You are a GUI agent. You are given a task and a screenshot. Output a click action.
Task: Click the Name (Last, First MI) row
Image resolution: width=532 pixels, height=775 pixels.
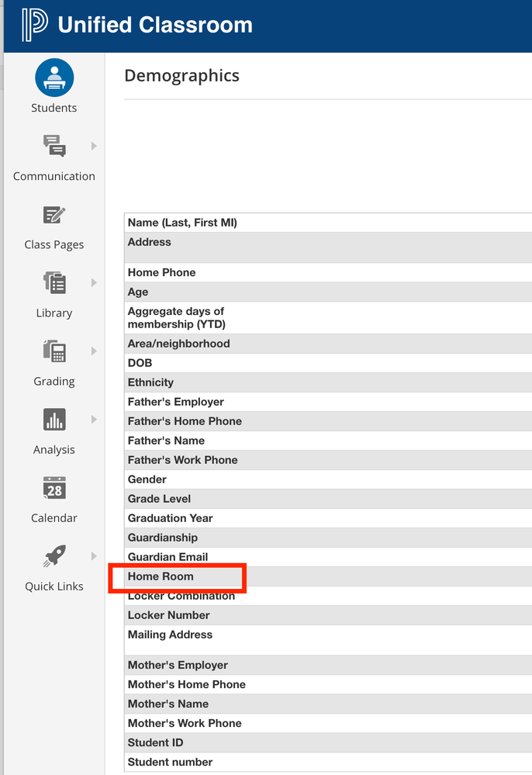tap(328, 223)
